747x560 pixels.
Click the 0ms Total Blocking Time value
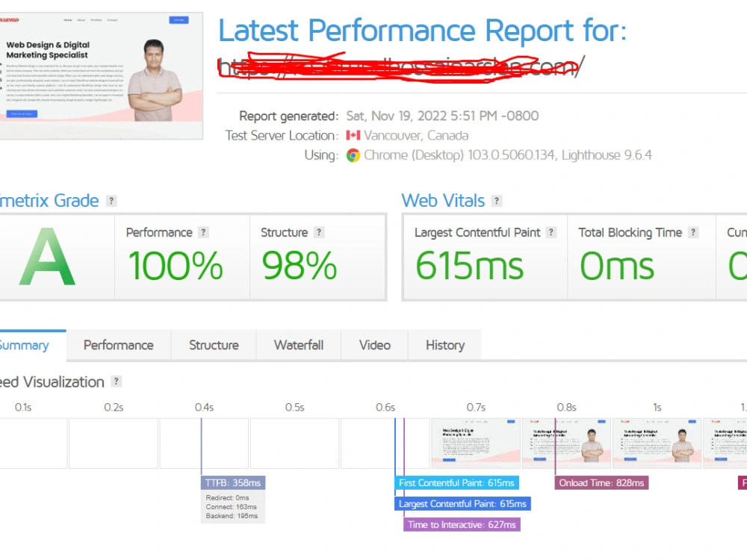(617, 266)
